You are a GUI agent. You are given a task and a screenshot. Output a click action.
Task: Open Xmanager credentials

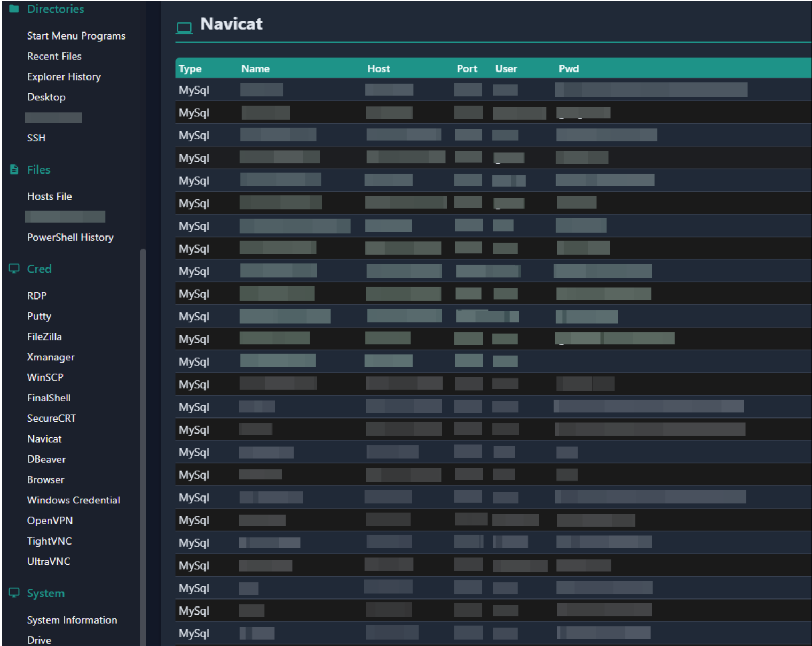click(x=51, y=357)
